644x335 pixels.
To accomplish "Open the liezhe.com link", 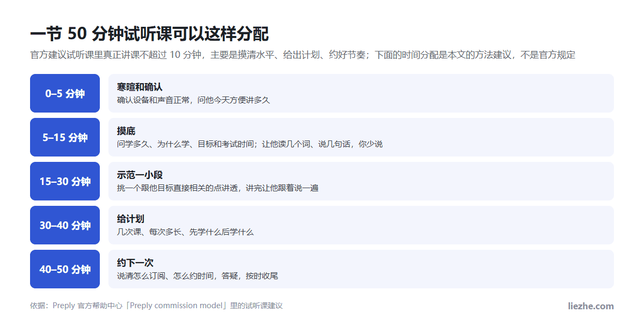I will point(591,306).
